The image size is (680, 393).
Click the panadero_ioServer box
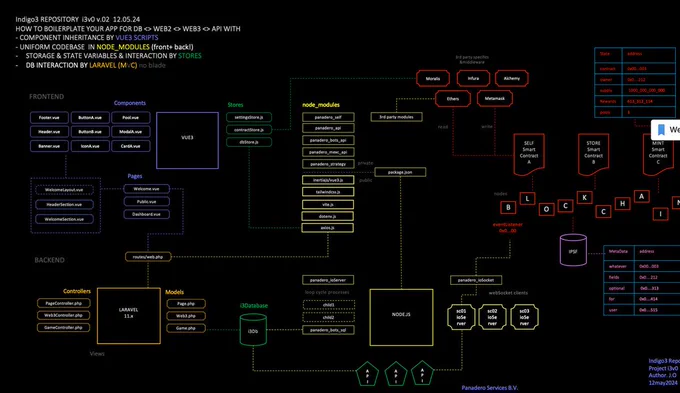(328, 280)
